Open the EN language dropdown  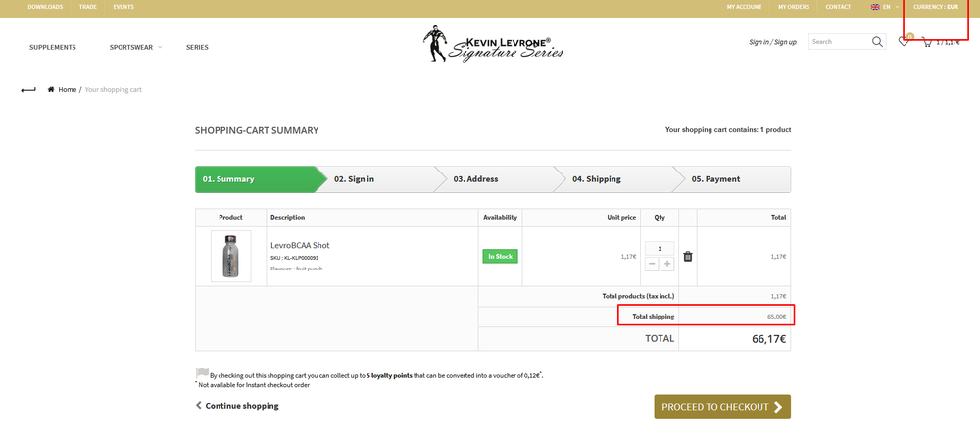pos(890,7)
